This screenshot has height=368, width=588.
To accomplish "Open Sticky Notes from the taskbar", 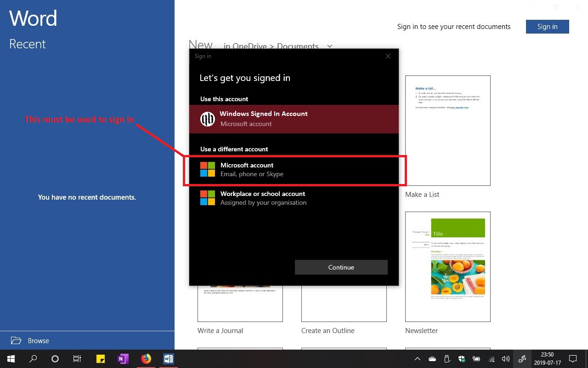I will [x=101, y=359].
